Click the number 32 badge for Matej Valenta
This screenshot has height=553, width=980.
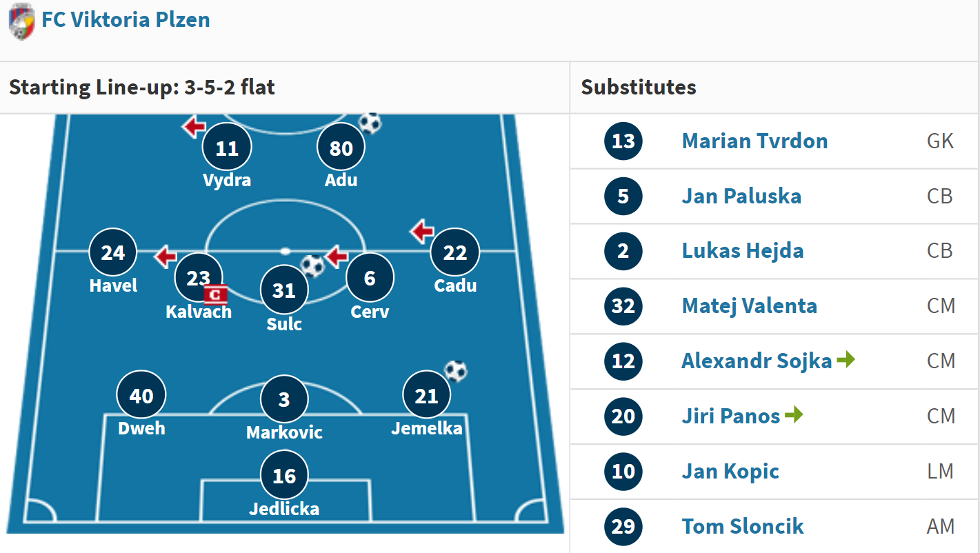click(623, 306)
